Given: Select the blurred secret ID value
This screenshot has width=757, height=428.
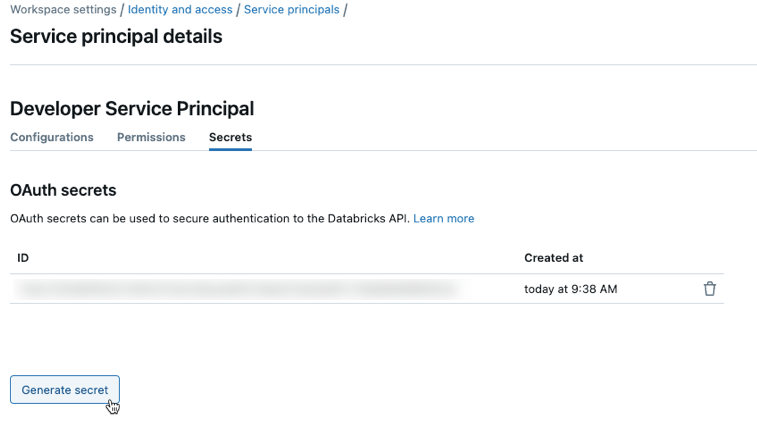Looking at the screenshot, I should [x=236, y=289].
